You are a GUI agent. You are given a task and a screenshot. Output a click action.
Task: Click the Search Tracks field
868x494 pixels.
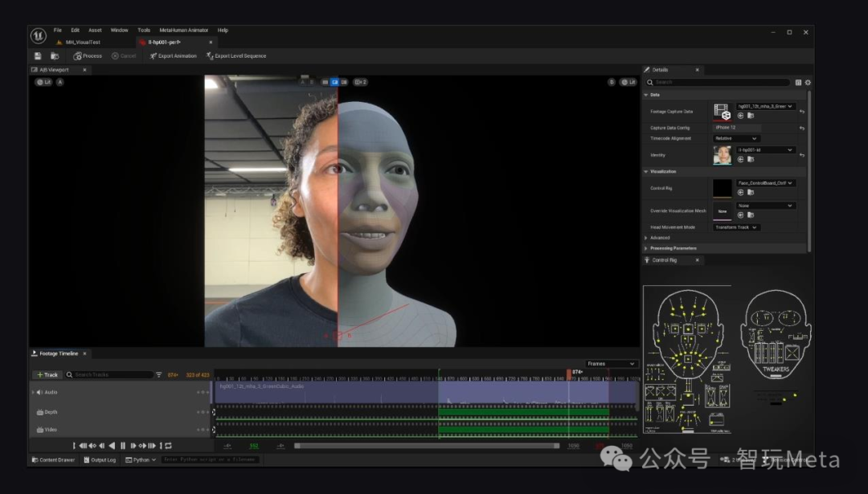109,375
